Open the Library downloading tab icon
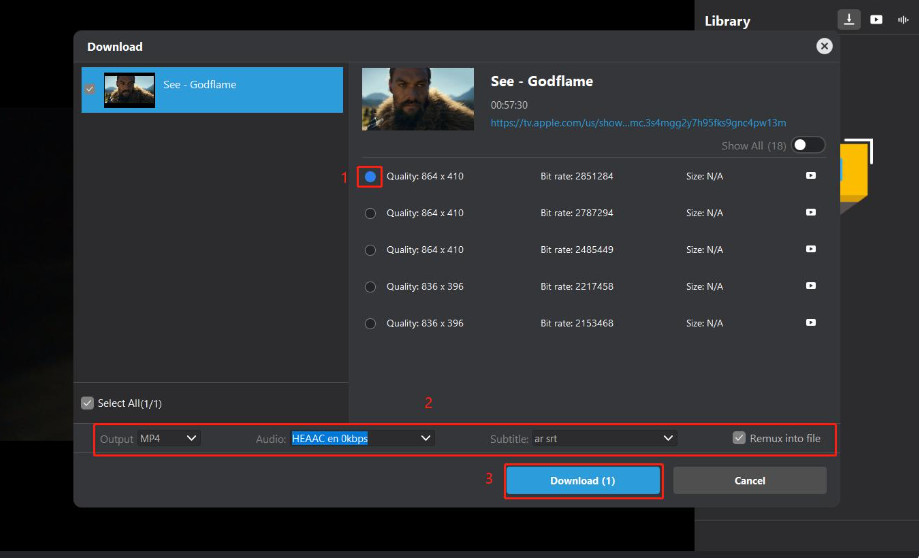The height and width of the screenshot is (558, 919). [849, 19]
